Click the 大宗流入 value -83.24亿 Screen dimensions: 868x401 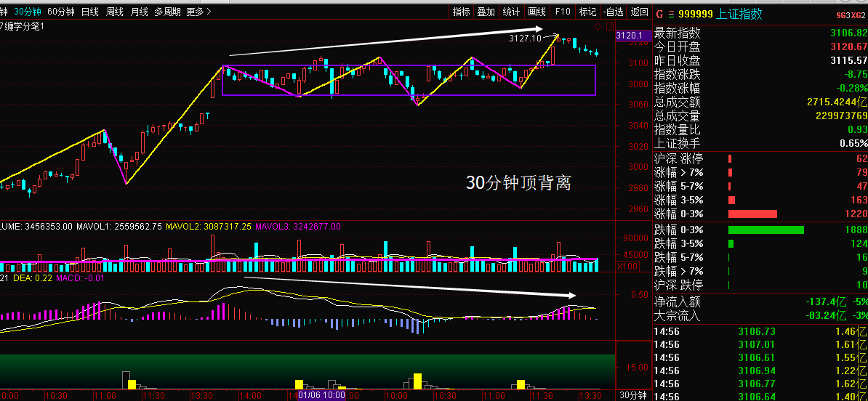click(825, 317)
